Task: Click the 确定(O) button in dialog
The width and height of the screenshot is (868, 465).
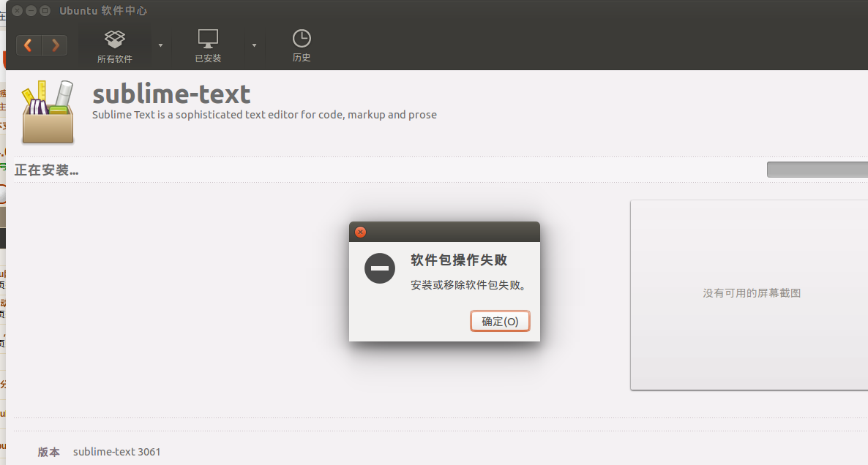Action: coord(500,321)
